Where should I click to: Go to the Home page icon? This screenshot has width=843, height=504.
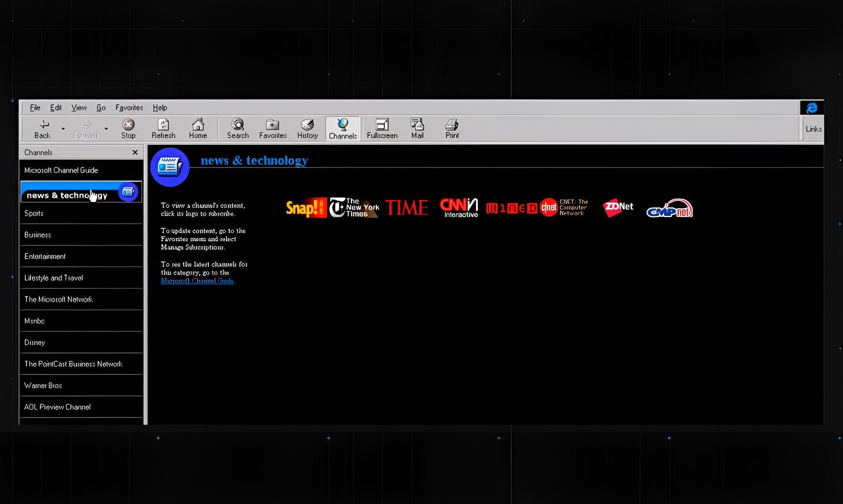point(198,124)
